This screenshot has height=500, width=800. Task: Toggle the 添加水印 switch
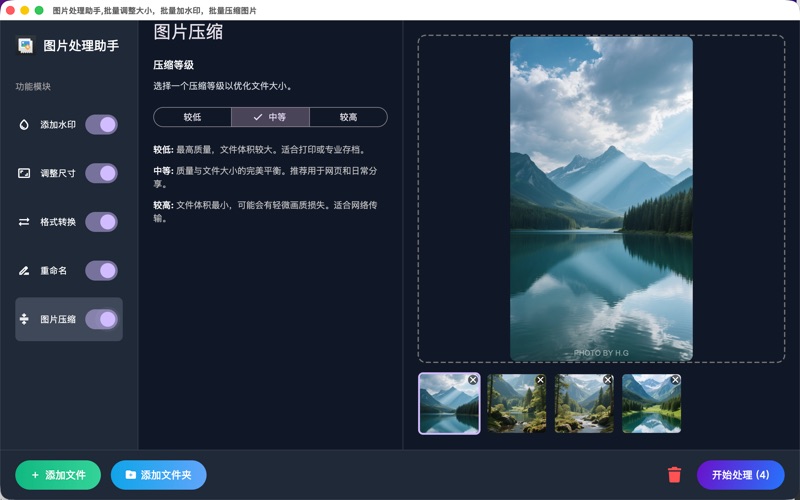click(102, 124)
